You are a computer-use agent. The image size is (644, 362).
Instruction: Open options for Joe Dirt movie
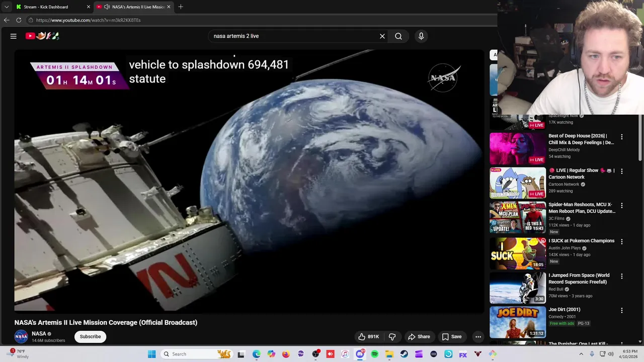point(622,310)
